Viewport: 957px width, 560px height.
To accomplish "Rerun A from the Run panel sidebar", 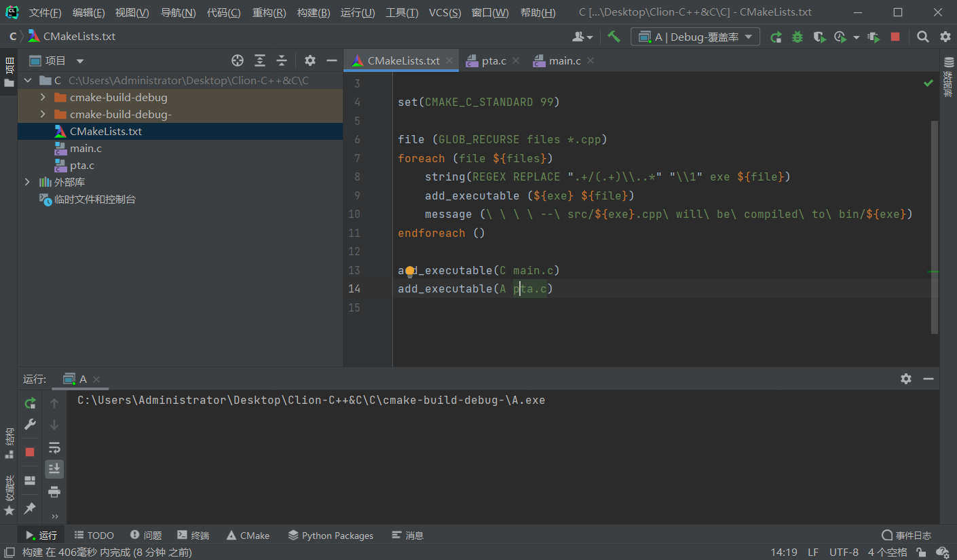I will point(30,404).
